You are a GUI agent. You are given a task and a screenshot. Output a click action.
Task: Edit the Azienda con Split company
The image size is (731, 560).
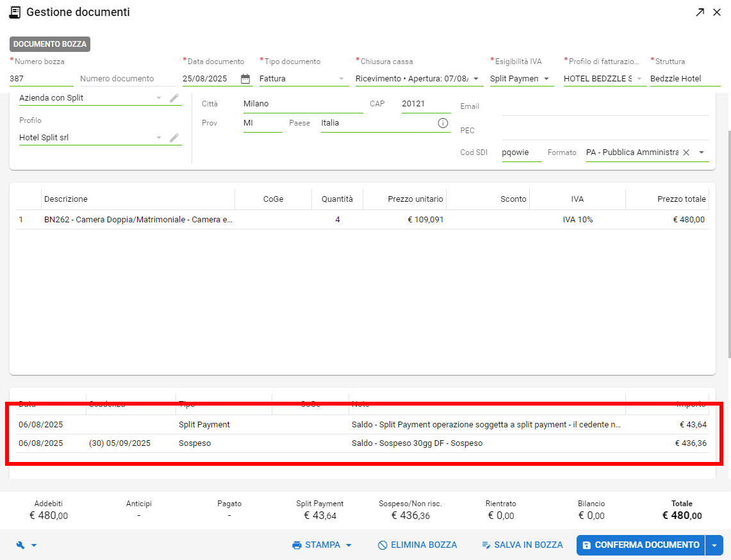[174, 98]
